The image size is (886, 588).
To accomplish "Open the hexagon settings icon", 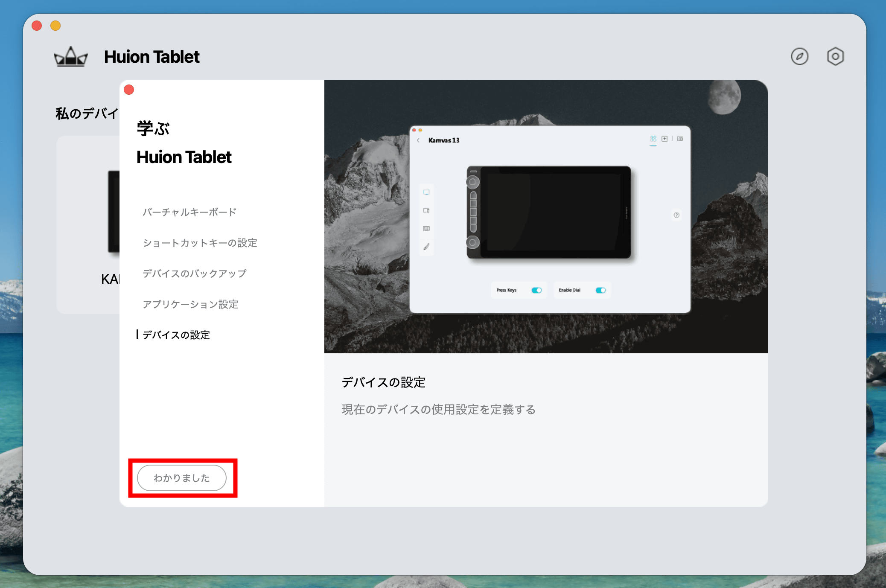I will click(835, 56).
